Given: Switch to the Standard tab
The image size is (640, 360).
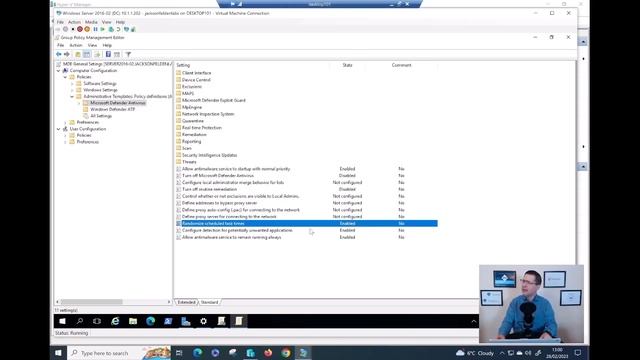Looking at the screenshot, I should [209, 302].
